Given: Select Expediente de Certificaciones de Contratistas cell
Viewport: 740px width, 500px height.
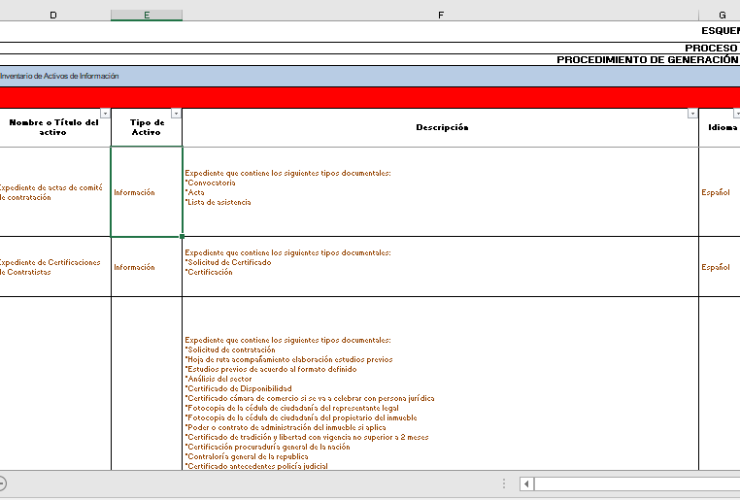Looking at the screenshot, I should tap(55, 267).
